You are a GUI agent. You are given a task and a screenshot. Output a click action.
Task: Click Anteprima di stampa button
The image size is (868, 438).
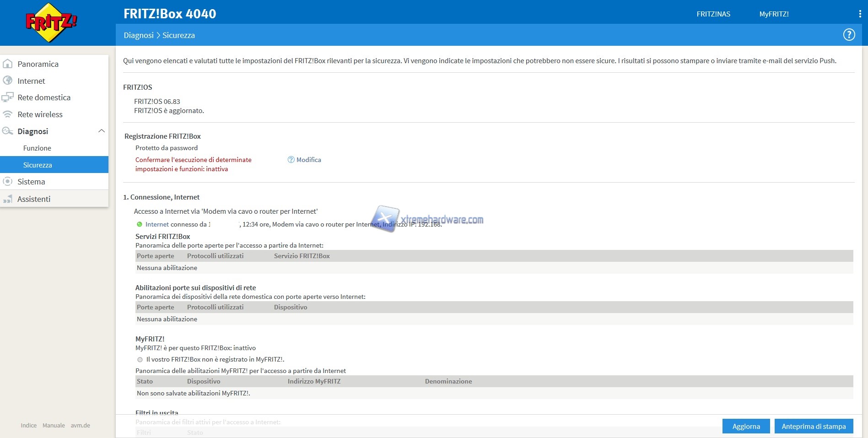coord(814,426)
